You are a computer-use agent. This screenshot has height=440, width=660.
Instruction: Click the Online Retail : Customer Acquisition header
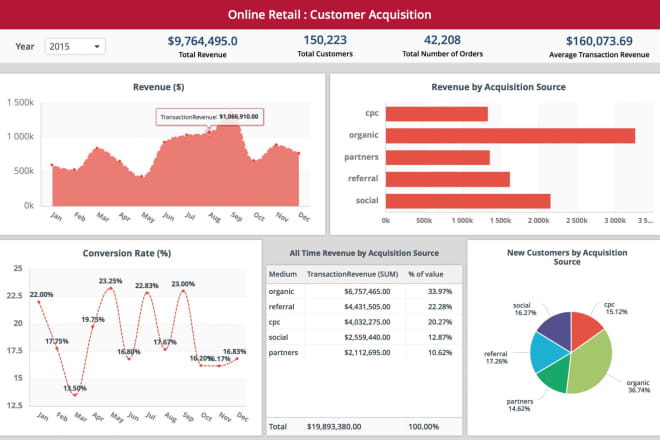330,14
